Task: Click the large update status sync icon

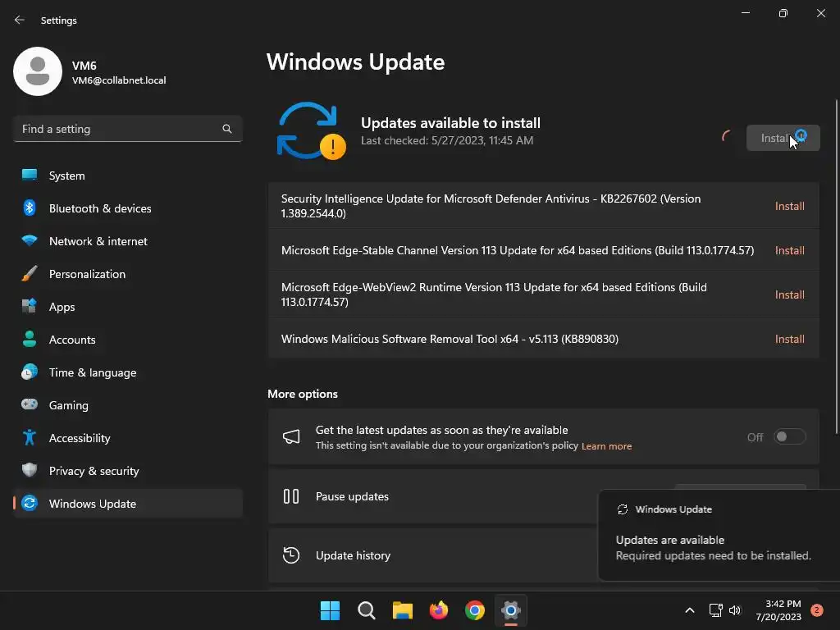Action: pyautogui.click(x=311, y=131)
